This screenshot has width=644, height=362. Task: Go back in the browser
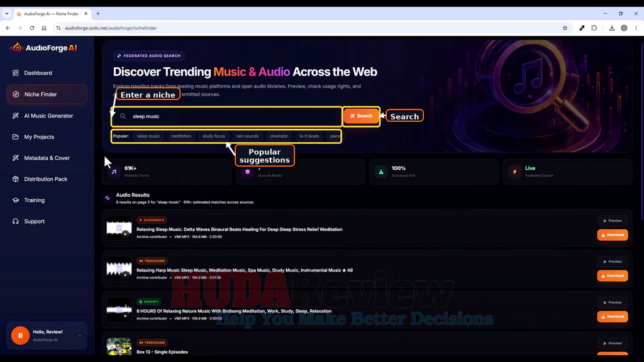click(8, 28)
